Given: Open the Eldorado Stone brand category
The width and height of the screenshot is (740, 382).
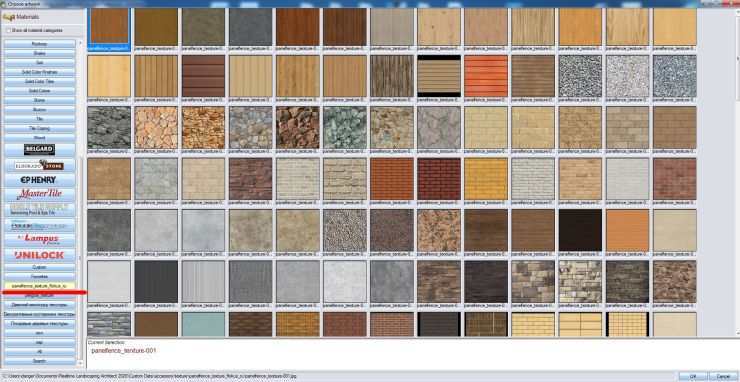Looking at the screenshot, I should [40, 166].
